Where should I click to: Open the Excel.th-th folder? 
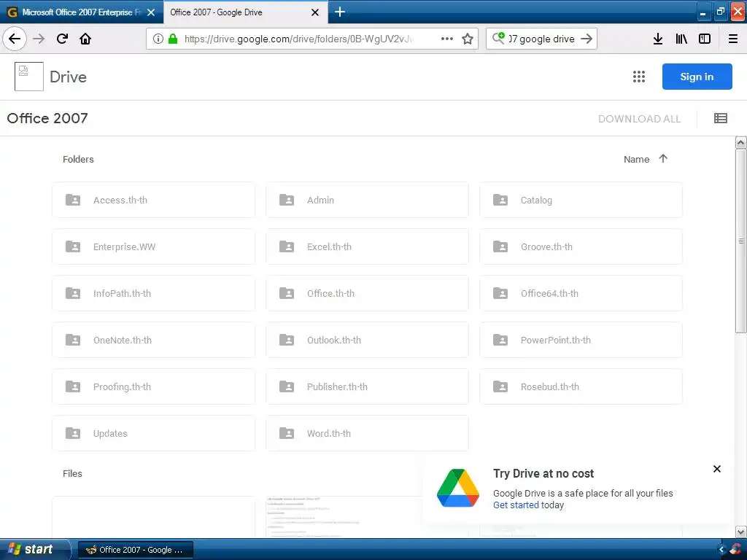pos(367,246)
